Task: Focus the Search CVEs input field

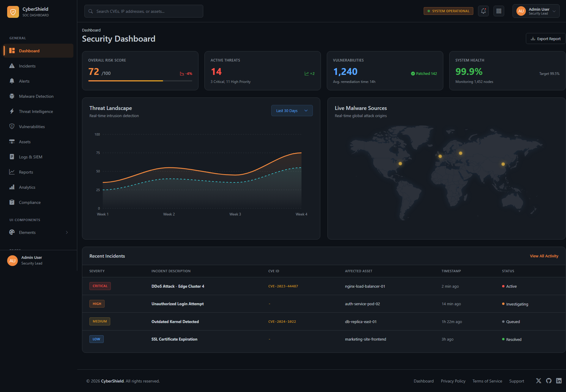Action: coord(144,11)
